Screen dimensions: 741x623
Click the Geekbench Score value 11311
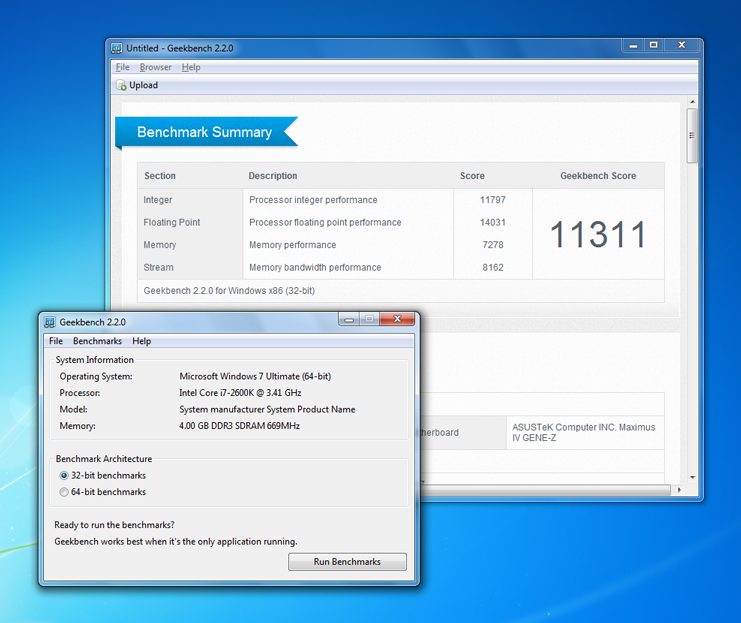coord(598,235)
